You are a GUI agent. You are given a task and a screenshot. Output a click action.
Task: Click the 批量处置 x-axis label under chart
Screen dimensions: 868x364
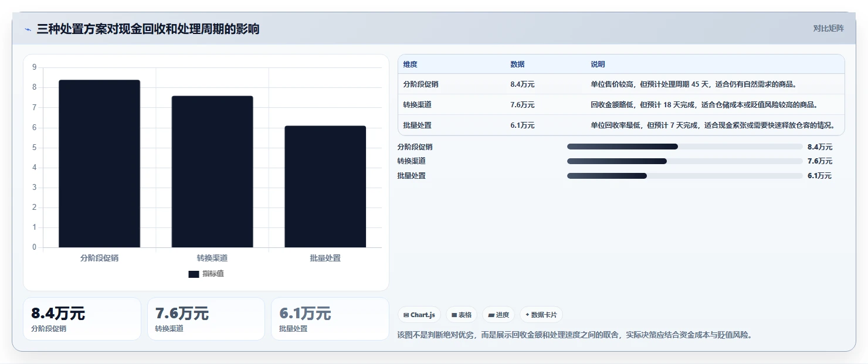325,258
